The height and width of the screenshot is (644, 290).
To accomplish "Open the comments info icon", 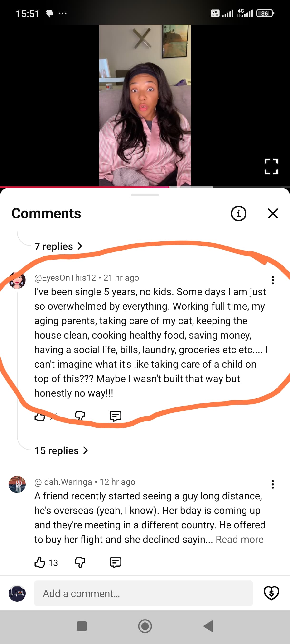I will coord(238,213).
